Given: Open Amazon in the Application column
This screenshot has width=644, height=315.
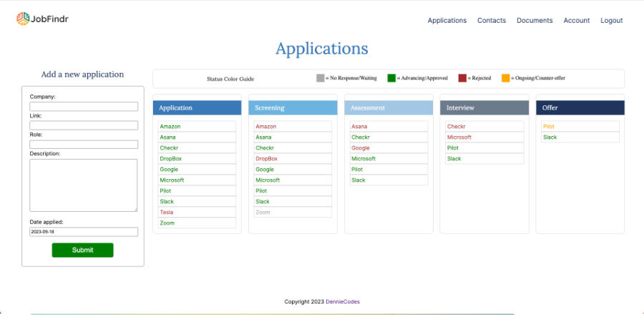Looking at the screenshot, I should 197,127.
